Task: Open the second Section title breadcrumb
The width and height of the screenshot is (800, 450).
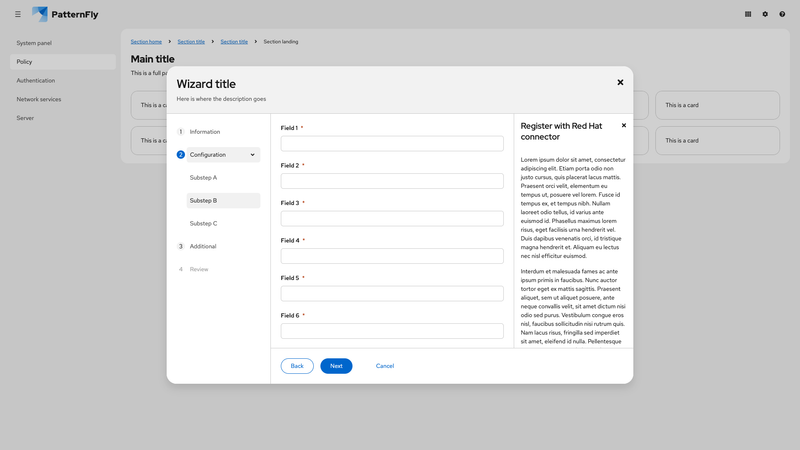Action: coord(234,42)
